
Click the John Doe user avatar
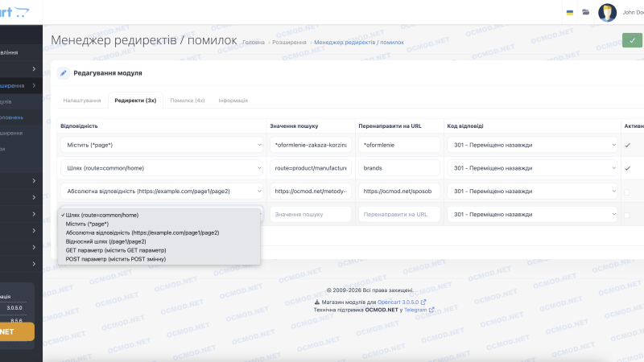coord(607,12)
